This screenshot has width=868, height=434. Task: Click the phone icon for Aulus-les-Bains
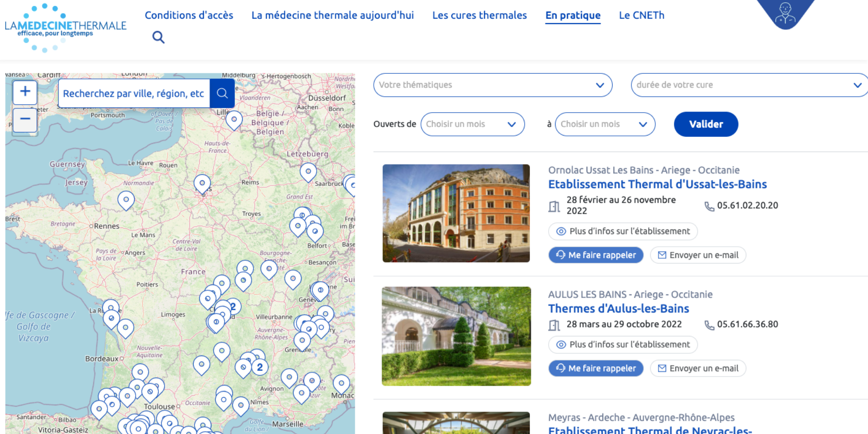[709, 325]
